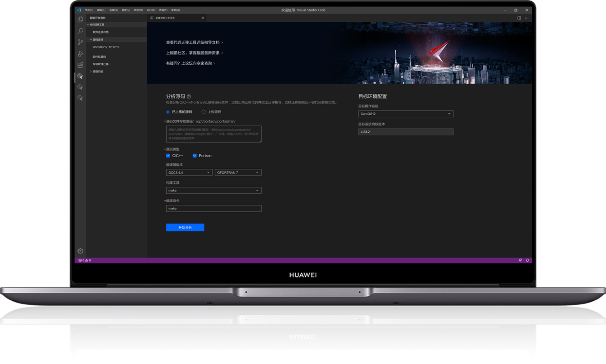Viewport: 606px width, 364px height.
Task: Click the 开始分析 button
Action: 185,227
